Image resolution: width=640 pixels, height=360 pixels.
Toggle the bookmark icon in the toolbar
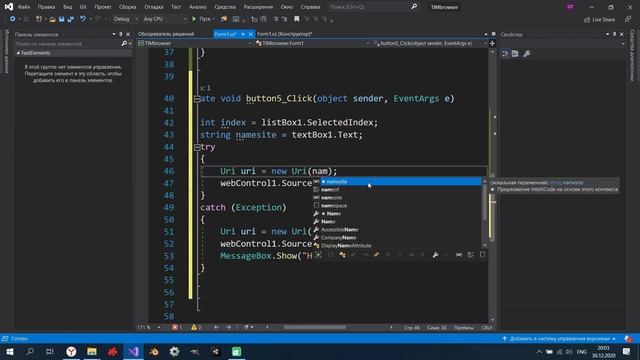point(297,19)
